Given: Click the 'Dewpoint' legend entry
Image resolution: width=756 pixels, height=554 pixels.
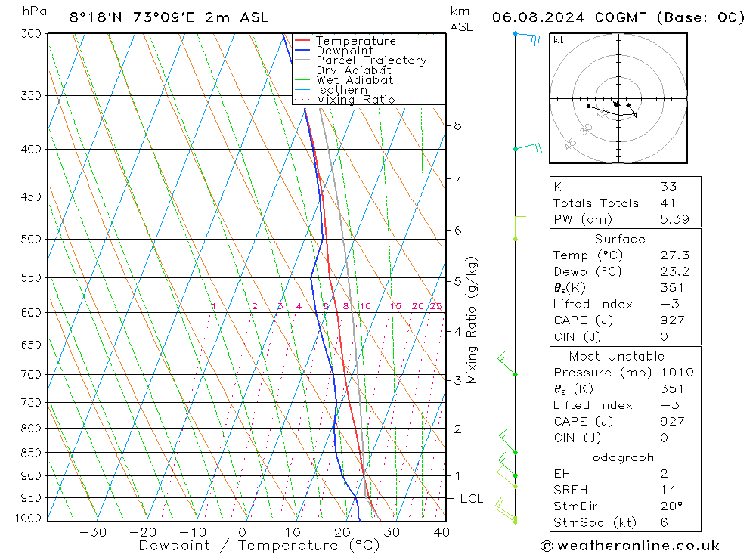Looking at the screenshot, I should pos(345,51).
